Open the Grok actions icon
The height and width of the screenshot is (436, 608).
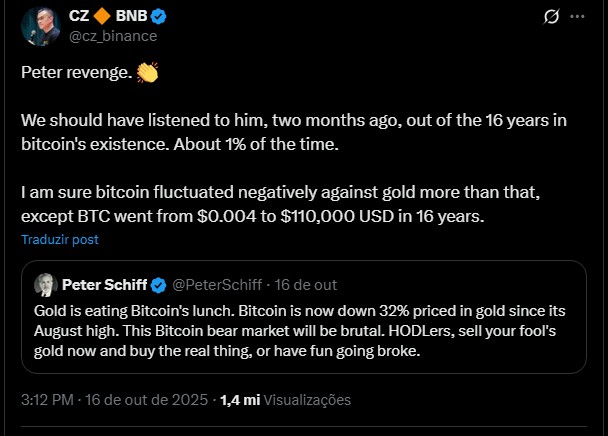click(x=549, y=17)
